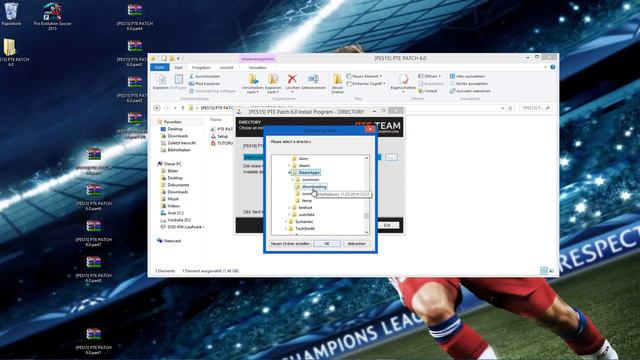The image size is (640, 360).
Task: Click Netzwerk in the navigation pane
Action: tap(169, 241)
